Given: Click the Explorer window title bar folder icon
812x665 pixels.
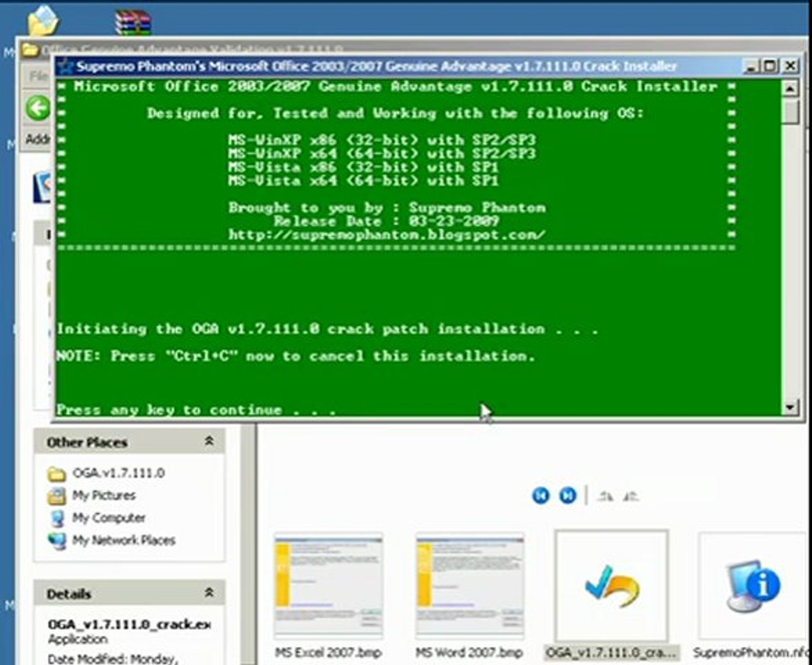Looking at the screenshot, I should pos(30,49).
